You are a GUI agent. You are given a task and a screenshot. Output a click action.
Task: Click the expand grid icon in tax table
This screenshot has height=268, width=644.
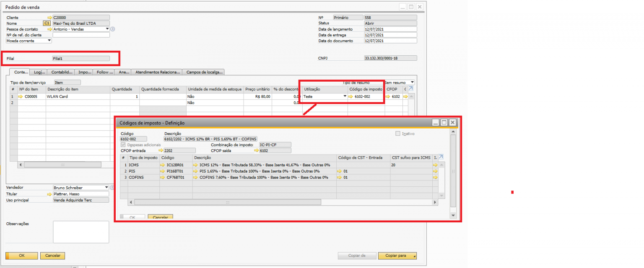point(441,157)
